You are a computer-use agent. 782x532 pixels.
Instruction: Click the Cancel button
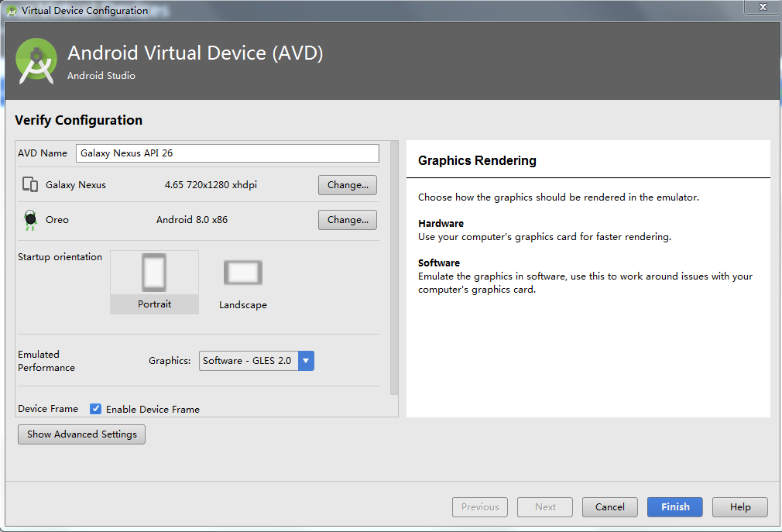click(x=610, y=507)
